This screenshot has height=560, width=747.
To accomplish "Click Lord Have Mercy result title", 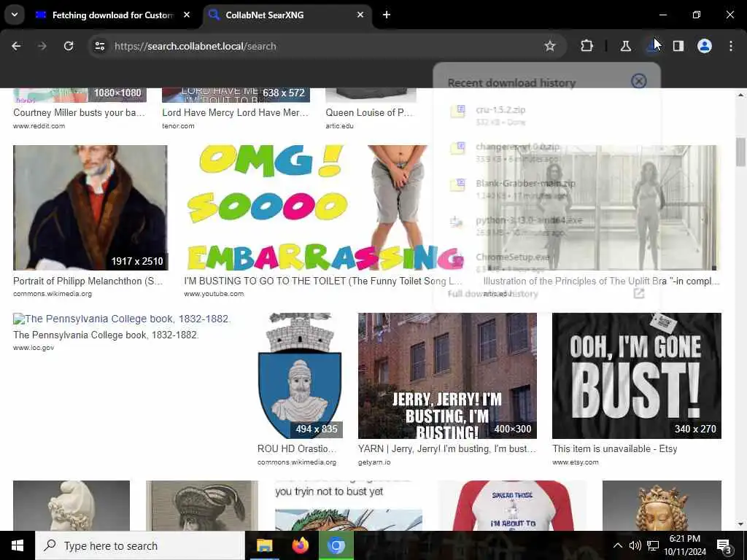I will pyautogui.click(x=236, y=113).
